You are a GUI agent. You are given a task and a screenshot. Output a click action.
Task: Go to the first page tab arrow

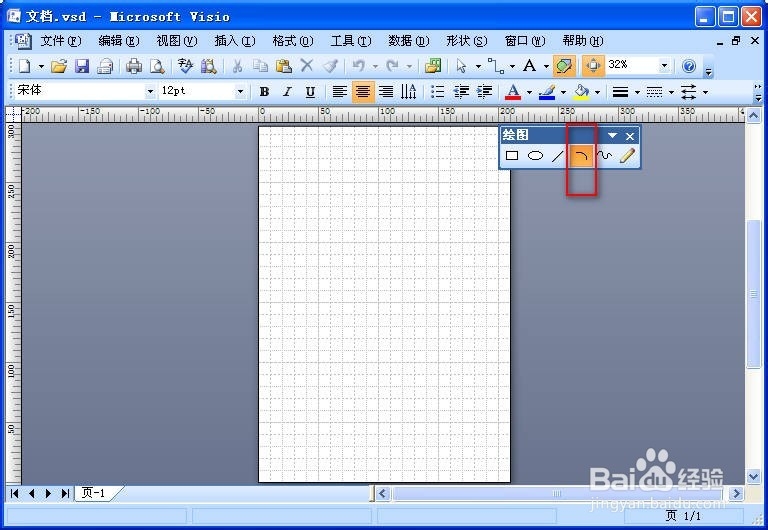(15, 493)
